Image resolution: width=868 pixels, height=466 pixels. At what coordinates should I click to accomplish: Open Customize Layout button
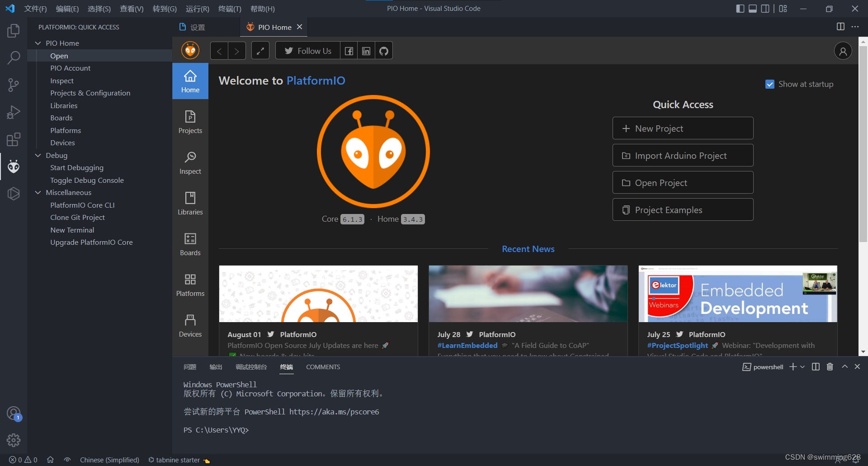click(x=783, y=9)
